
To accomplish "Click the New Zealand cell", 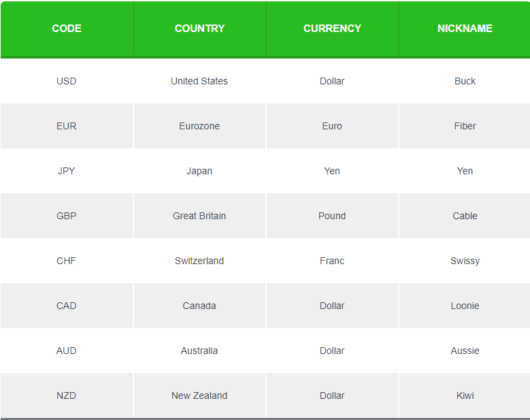I will [x=199, y=395].
